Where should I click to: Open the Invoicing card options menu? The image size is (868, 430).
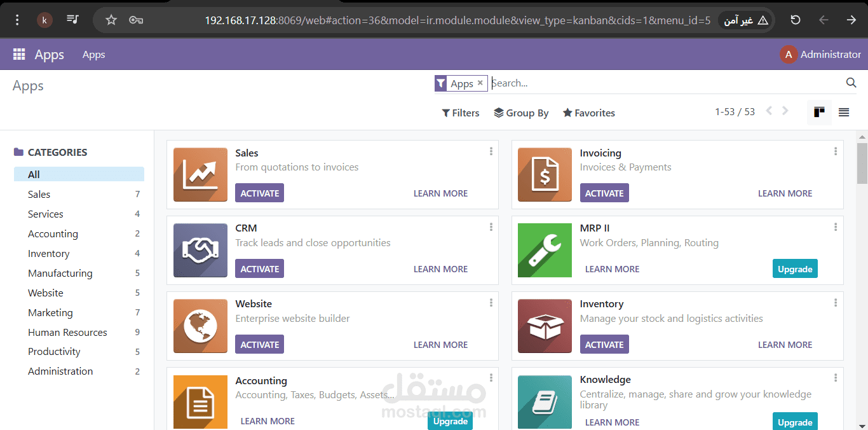coord(836,151)
